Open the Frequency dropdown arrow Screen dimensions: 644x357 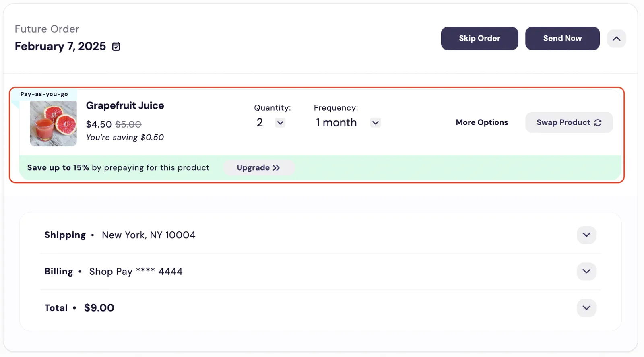coord(375,122)
